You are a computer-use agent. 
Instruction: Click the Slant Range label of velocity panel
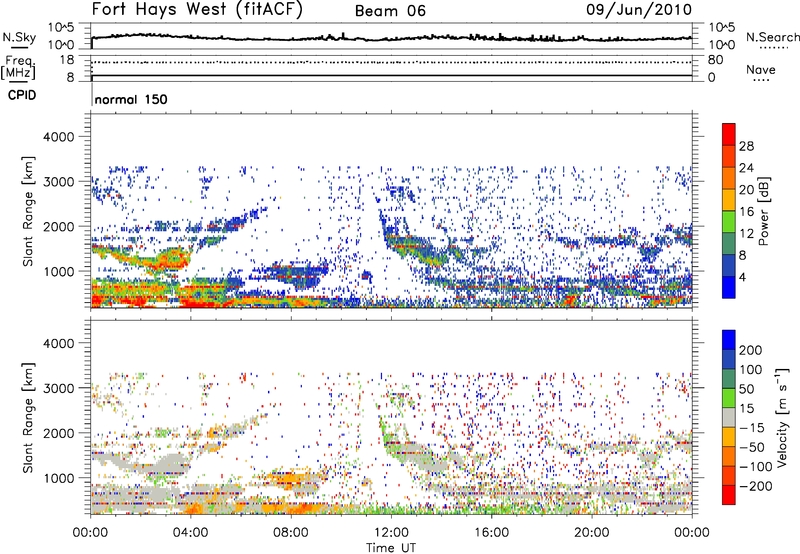point(28,418)
